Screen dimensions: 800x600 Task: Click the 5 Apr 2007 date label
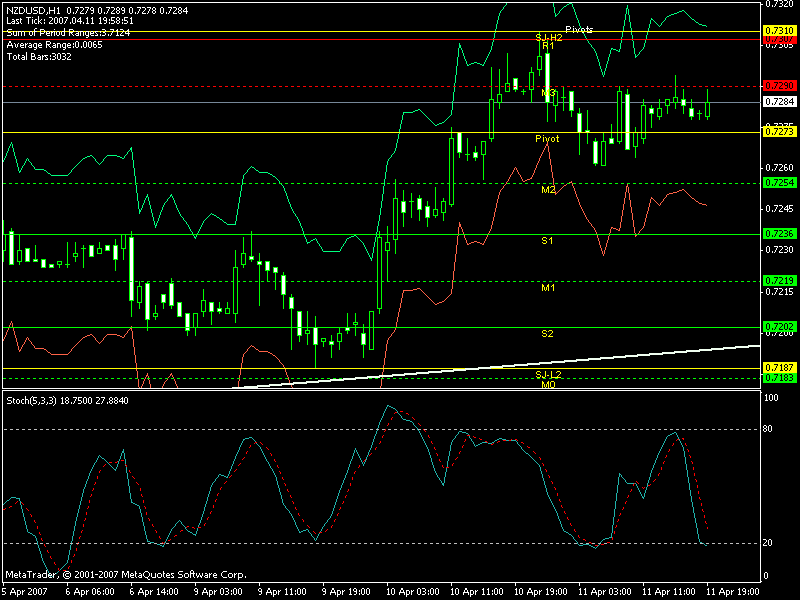pos(24,592)
